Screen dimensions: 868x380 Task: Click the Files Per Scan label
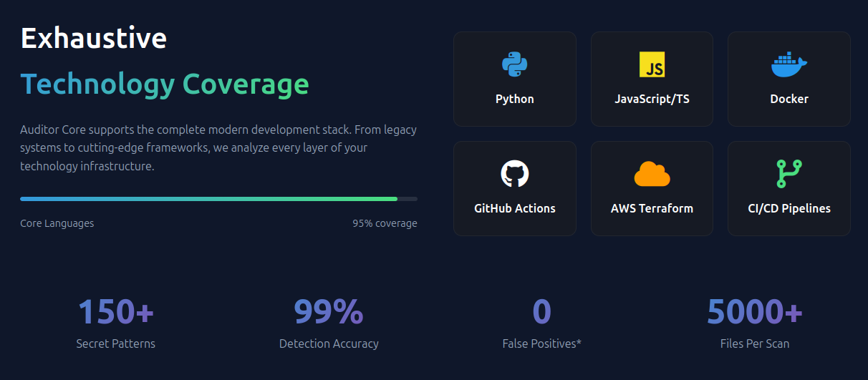755,344
